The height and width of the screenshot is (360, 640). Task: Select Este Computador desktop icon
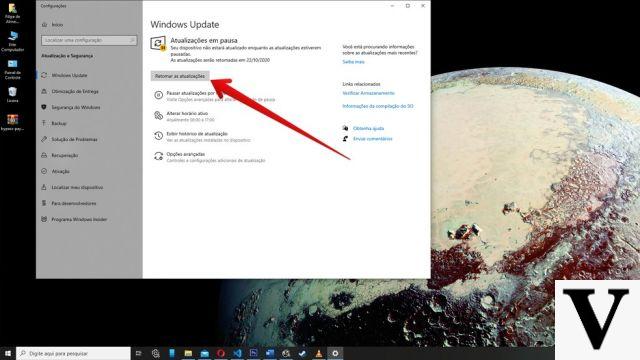[12, 41]
